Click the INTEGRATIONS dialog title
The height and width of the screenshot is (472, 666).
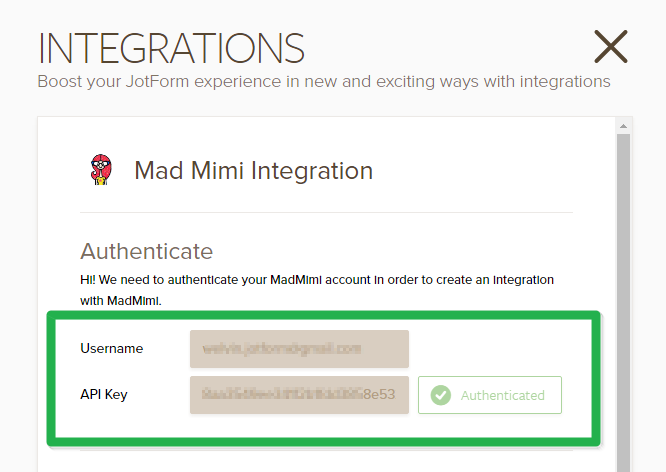171,48
